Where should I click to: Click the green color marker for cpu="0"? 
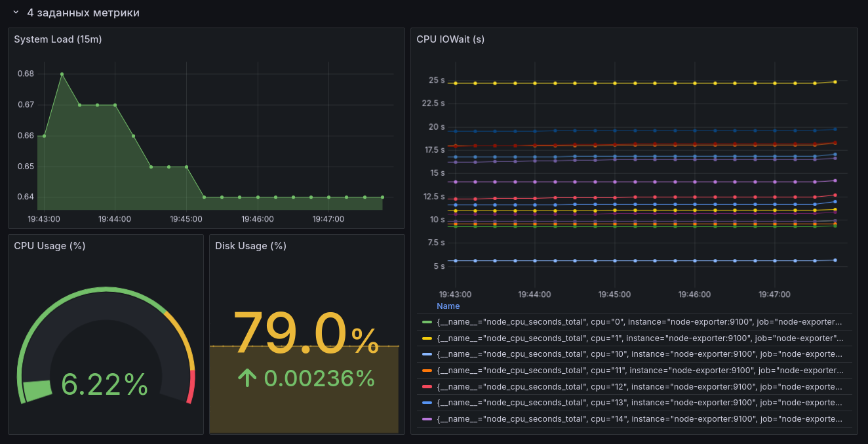pos(427,322)
